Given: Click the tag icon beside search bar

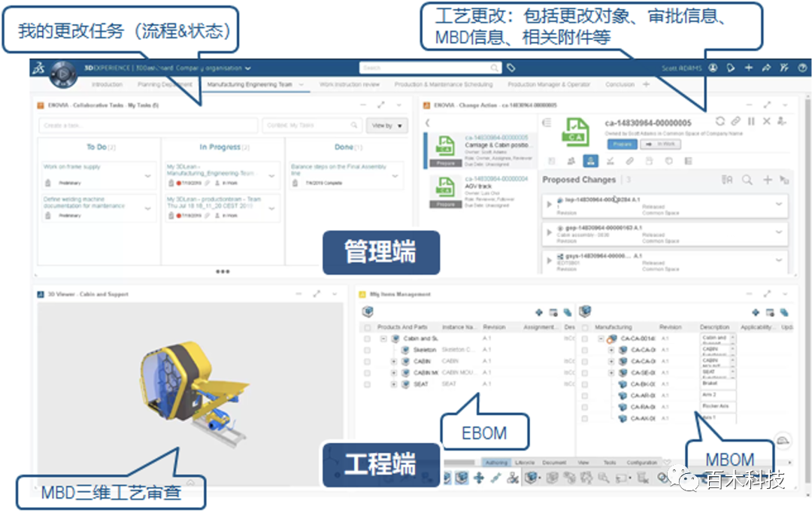Looking at the screenshot, I should click(x=511, y=68).
